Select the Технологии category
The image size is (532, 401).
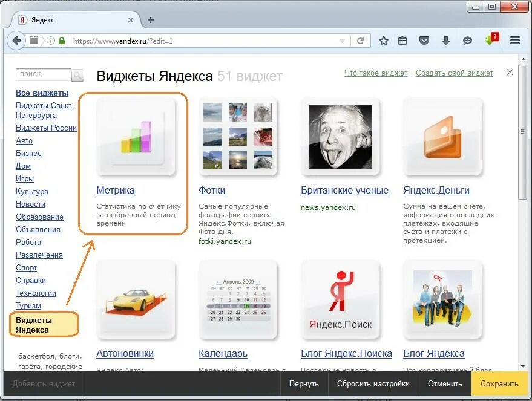pos(36,293)
